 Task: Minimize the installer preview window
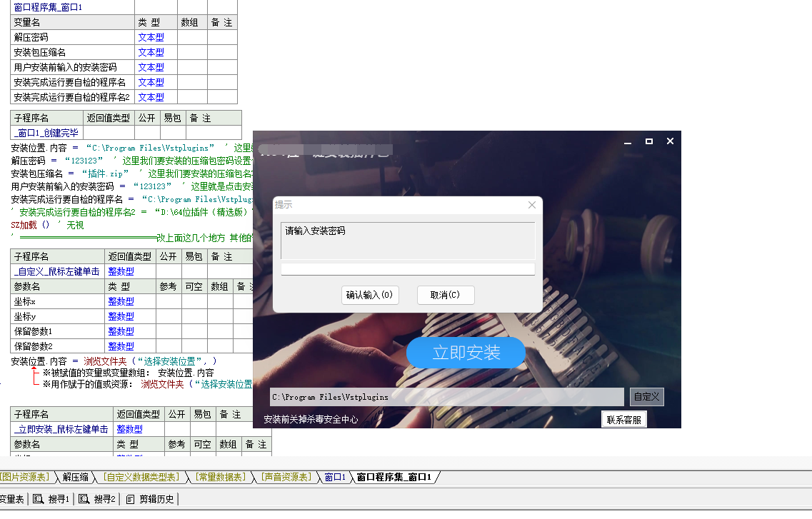628,141
